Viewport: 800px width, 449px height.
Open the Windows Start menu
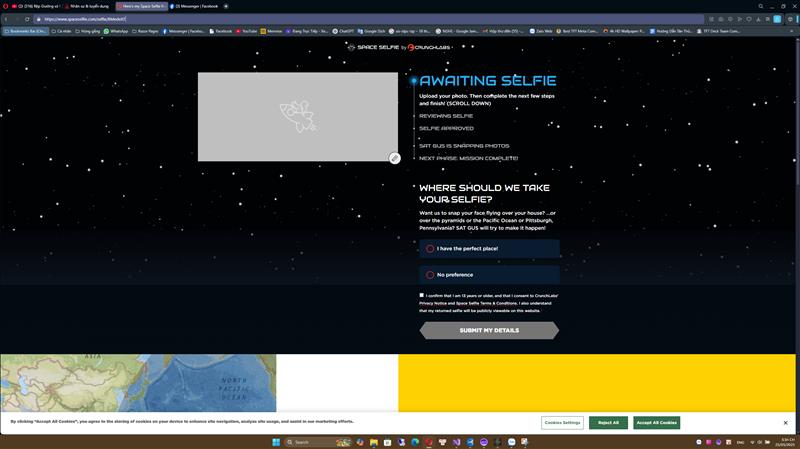pos(276,442)
